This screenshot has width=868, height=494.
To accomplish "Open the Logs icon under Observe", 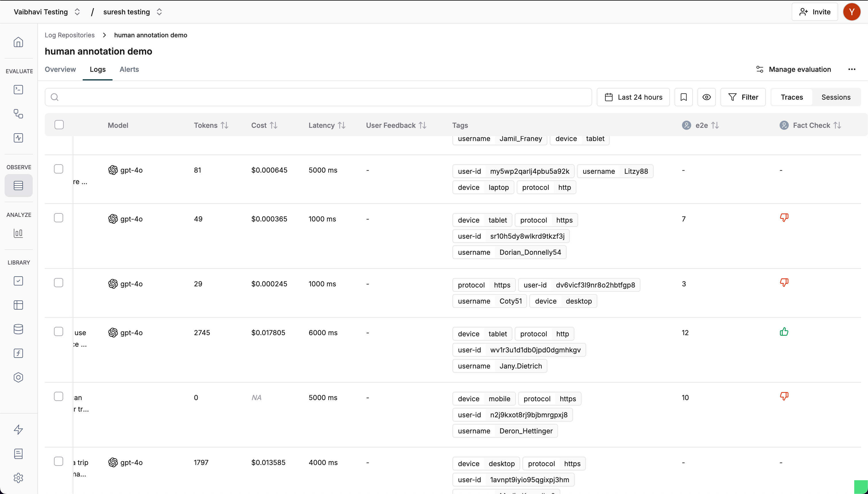I will [x=18, y=186].
